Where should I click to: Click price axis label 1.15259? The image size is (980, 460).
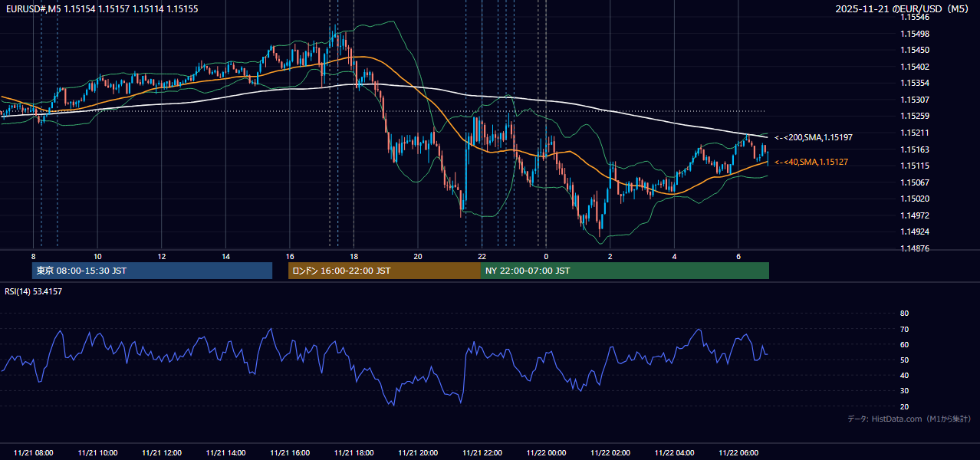pyautogui.click(x=915, y=116)
